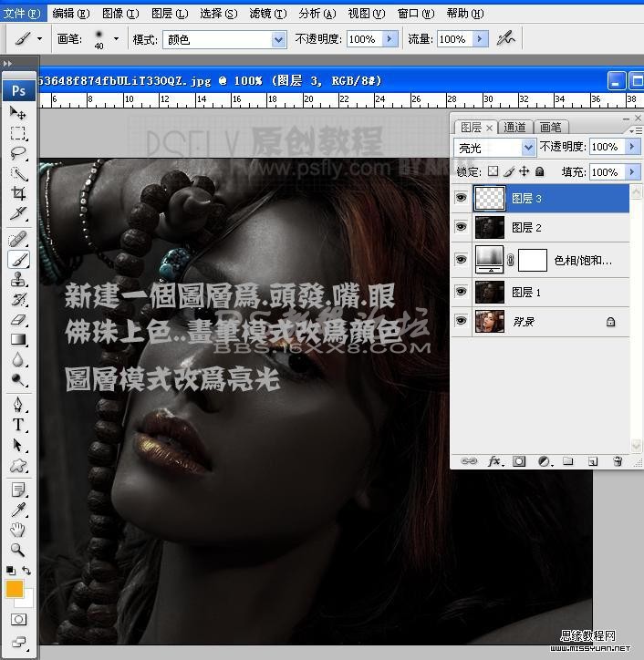Open the brush preset picker
Image resolution: width=644 pixels, height=660 pixels.
(x=116, y=39)
